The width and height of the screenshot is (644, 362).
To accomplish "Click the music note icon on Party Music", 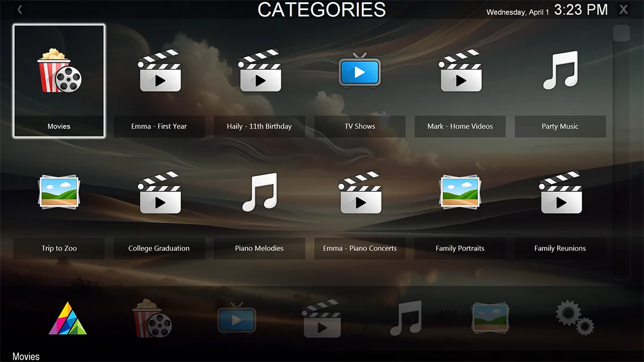I will (x=560, y=71).
